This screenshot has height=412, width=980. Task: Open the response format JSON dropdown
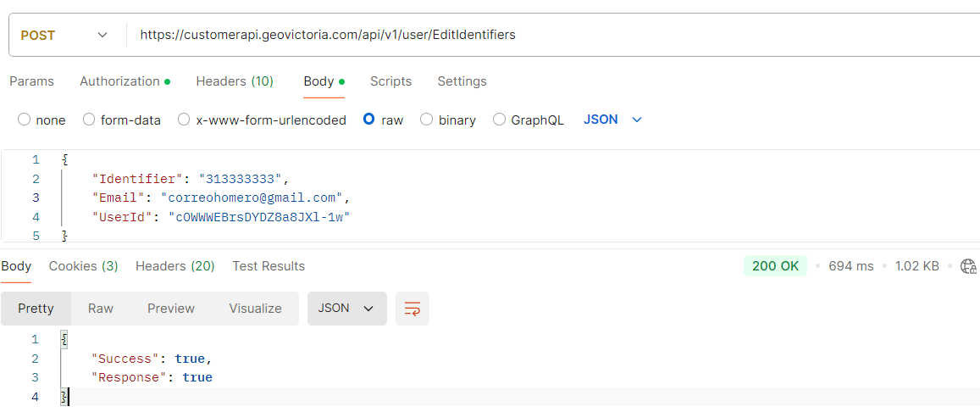pos(346,309)
